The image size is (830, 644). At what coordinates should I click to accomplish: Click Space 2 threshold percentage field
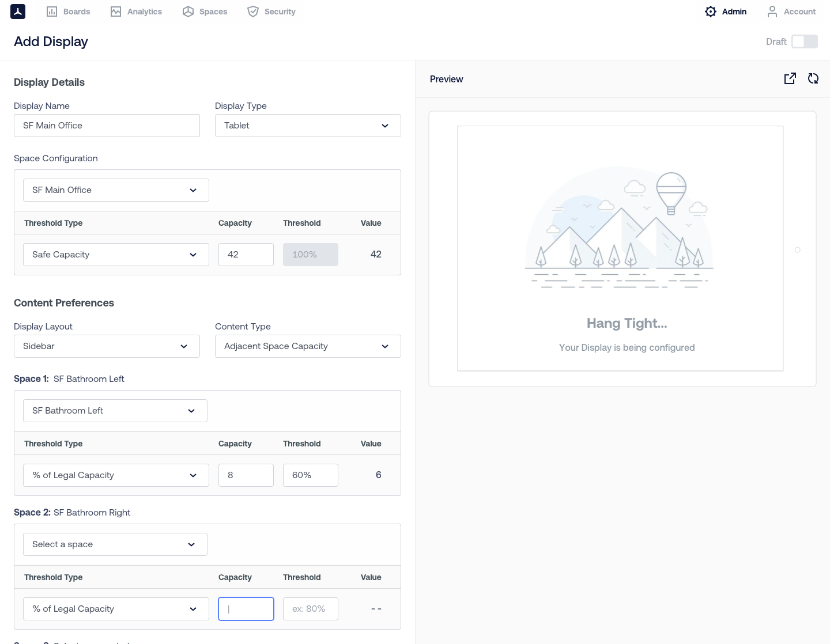(310, 609)
